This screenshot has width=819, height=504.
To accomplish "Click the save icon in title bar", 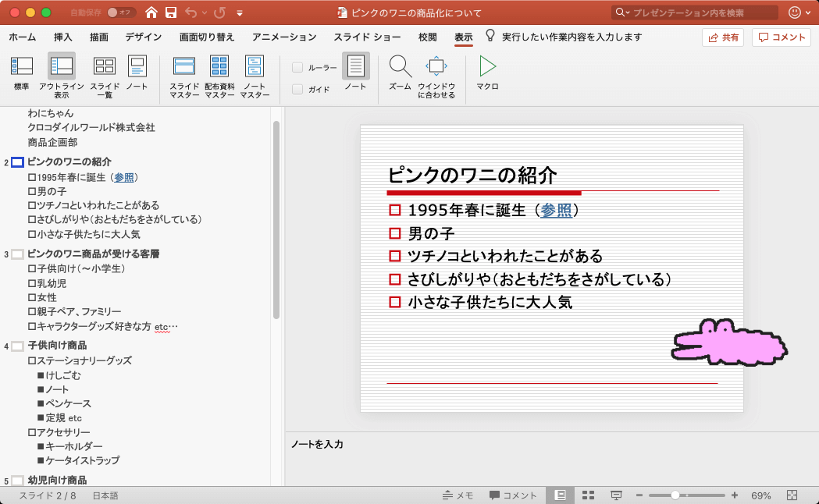I will [x=170, y=12].
